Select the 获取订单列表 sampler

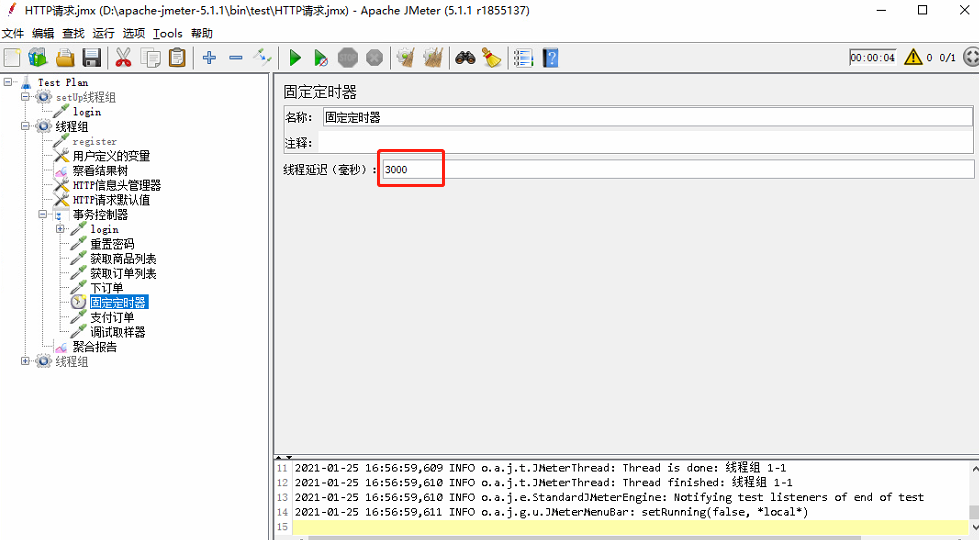[123, 273]
